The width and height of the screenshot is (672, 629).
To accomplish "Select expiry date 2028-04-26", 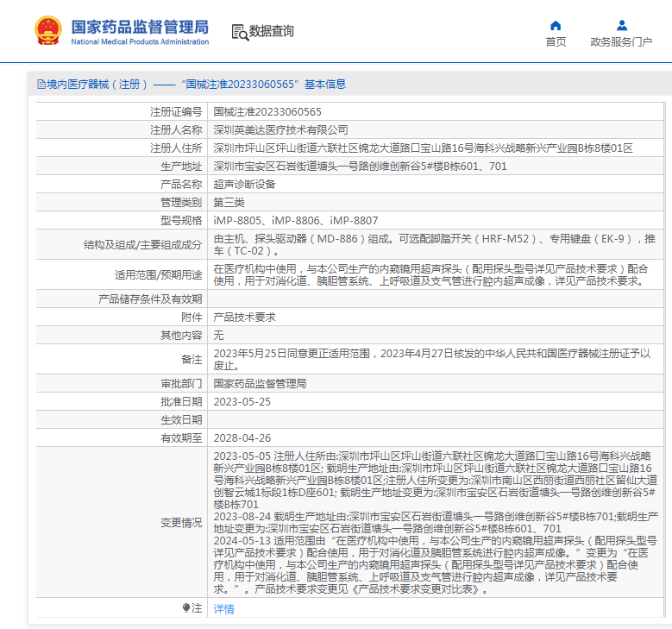I will coord(242,437).
